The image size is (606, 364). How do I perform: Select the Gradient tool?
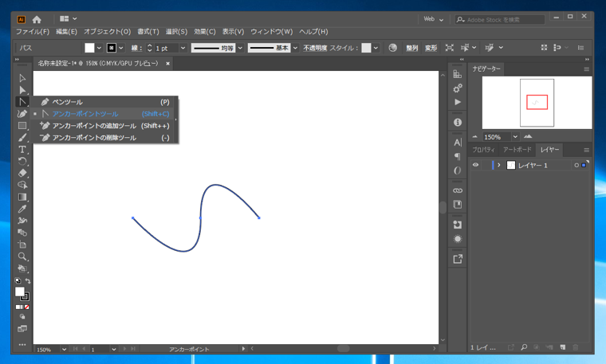pos(22,198)
